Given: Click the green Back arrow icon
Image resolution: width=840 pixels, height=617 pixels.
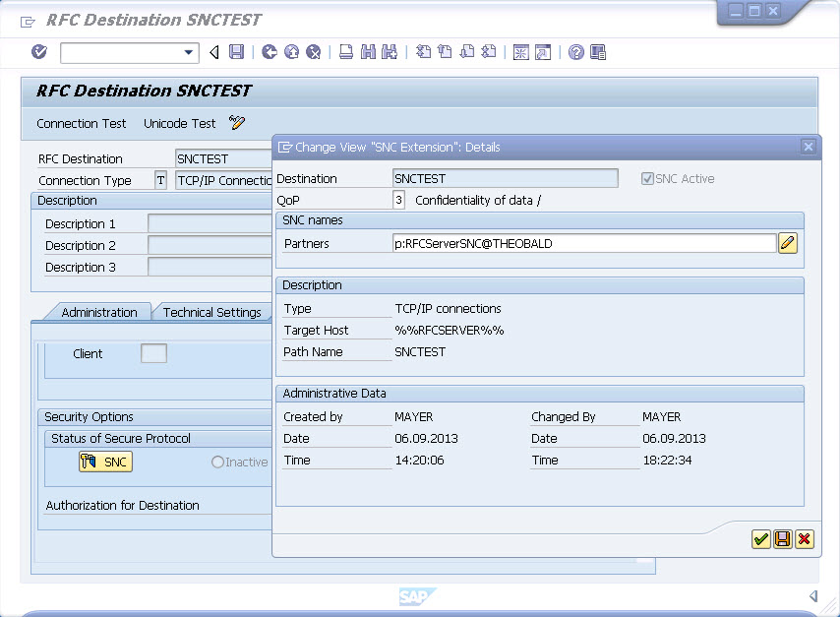Looking at the screenshot, I should 270,52.
